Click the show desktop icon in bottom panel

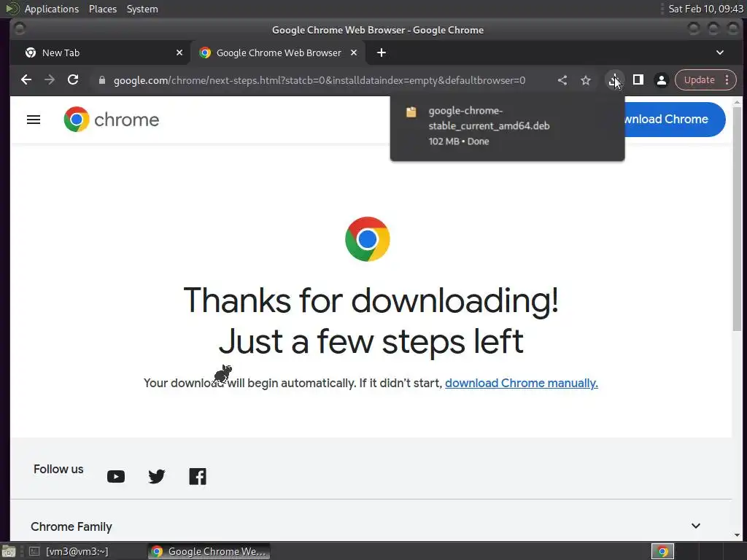pos(9,551)
